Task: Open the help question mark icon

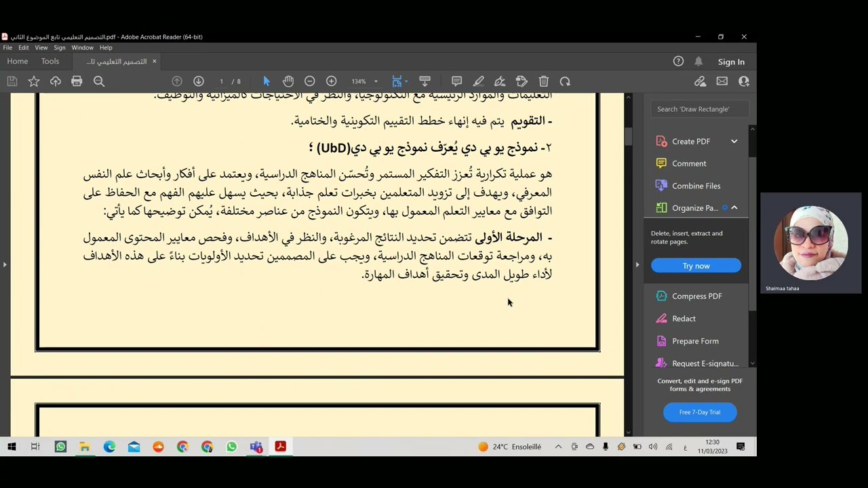Action: click(x=678, y=61)
